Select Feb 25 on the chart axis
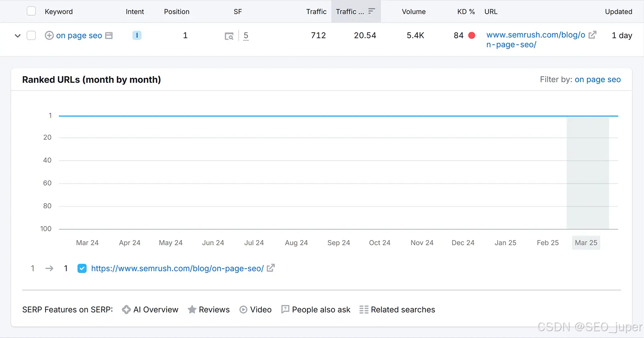The height and width of the screenshot is (338, 644). [548, 243]
